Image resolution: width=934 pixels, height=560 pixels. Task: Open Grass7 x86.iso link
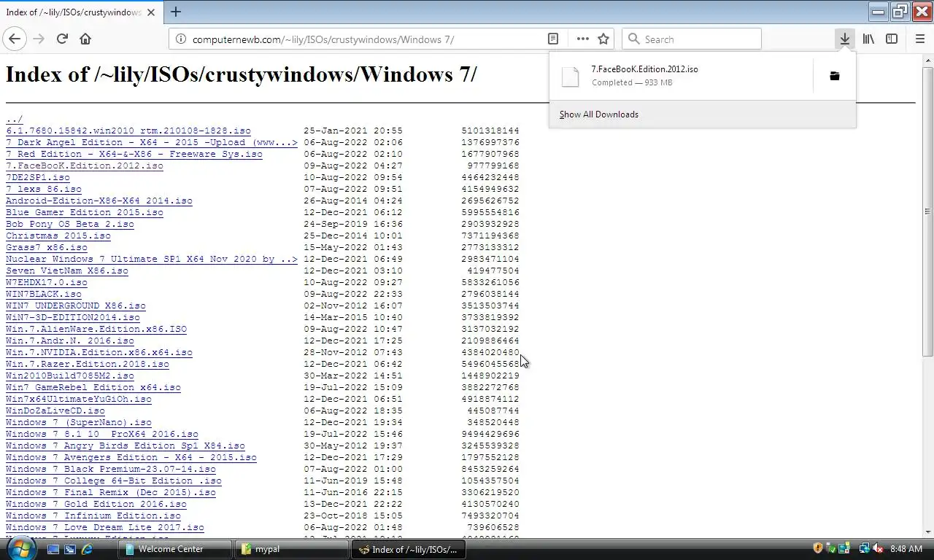coord(46,247)
